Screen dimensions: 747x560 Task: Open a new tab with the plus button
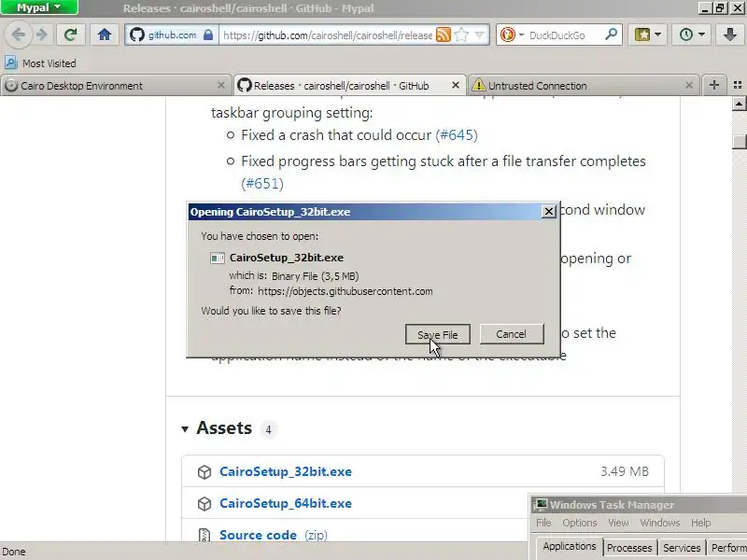pyautogui.click(x=713, y=85)
